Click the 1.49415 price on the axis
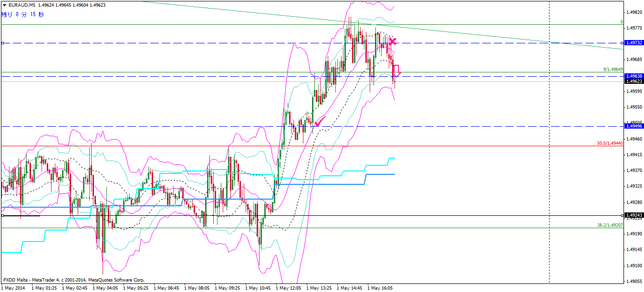The width and height of the screenshot is (644, 292). click(635, 155)
